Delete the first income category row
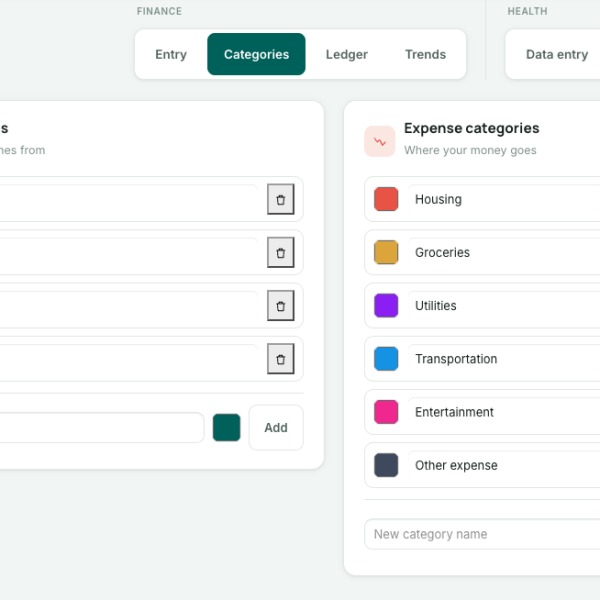 (280, 199)
